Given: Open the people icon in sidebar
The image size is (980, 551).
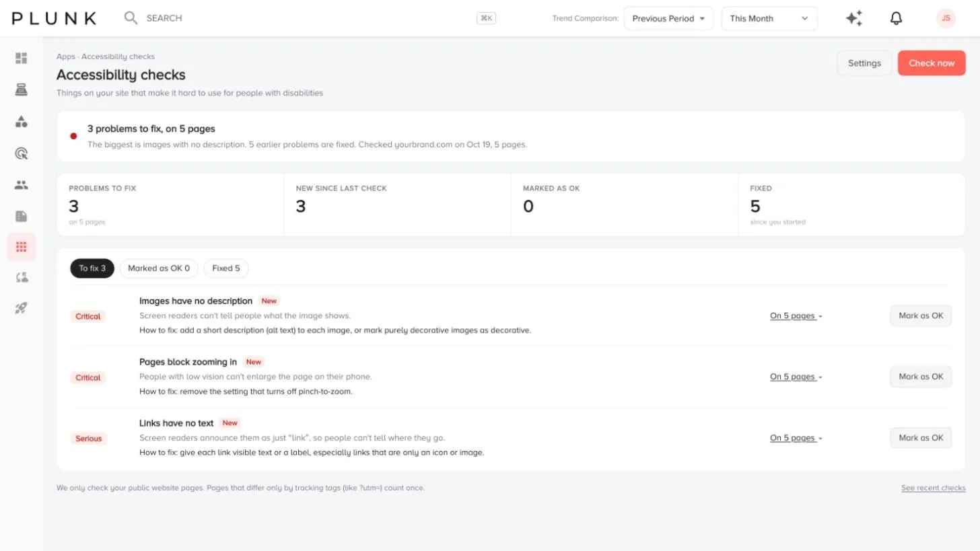Looking at the screenshot, I should click(x=21, y=184).
